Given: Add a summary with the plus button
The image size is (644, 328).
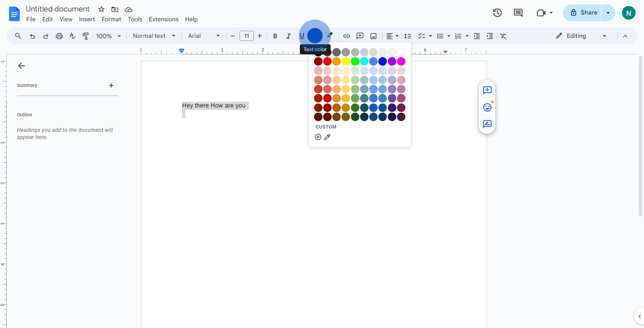Looking at the screenshot, I should coord(111,86).
